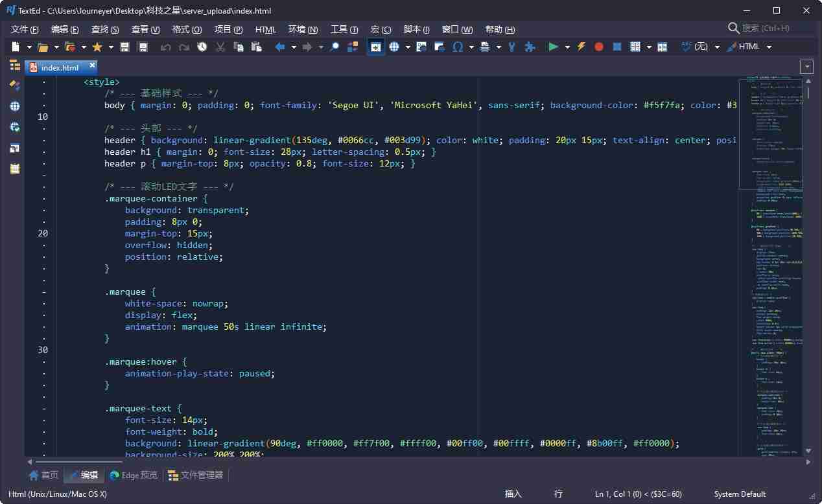Click the lightning bolt icon in toolbar
Viewport: 822px width, 504px height.
click(x=581, y=47)
